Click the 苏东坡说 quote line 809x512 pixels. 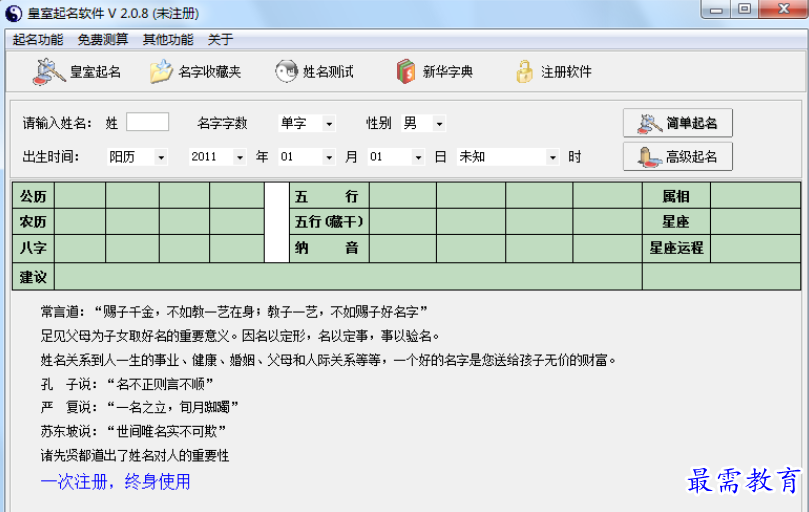[134, 431]
